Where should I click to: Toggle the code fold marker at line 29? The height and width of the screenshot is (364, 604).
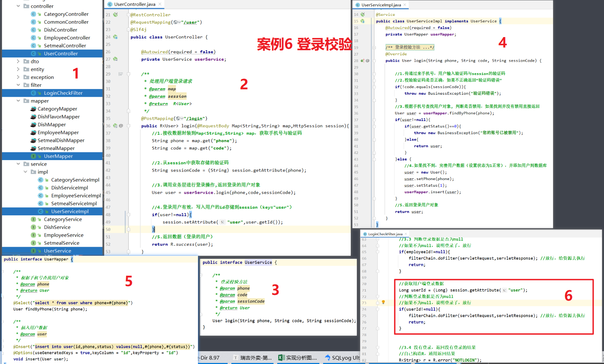pos(128,74)
